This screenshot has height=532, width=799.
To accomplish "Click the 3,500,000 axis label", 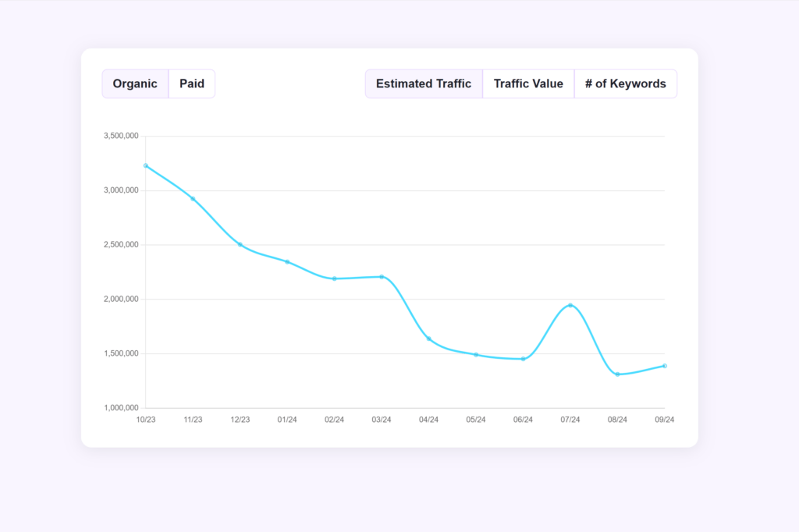I will tap(123, 135).
